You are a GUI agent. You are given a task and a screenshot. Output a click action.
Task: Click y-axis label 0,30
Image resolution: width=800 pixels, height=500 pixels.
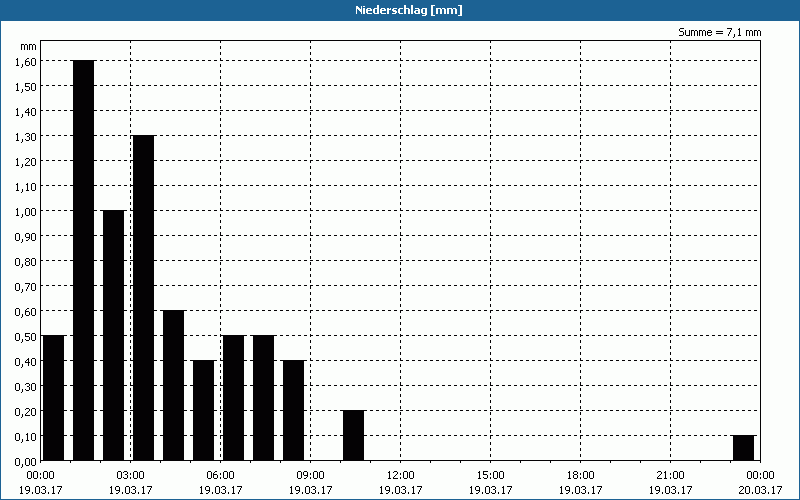[x=26, y=386]
